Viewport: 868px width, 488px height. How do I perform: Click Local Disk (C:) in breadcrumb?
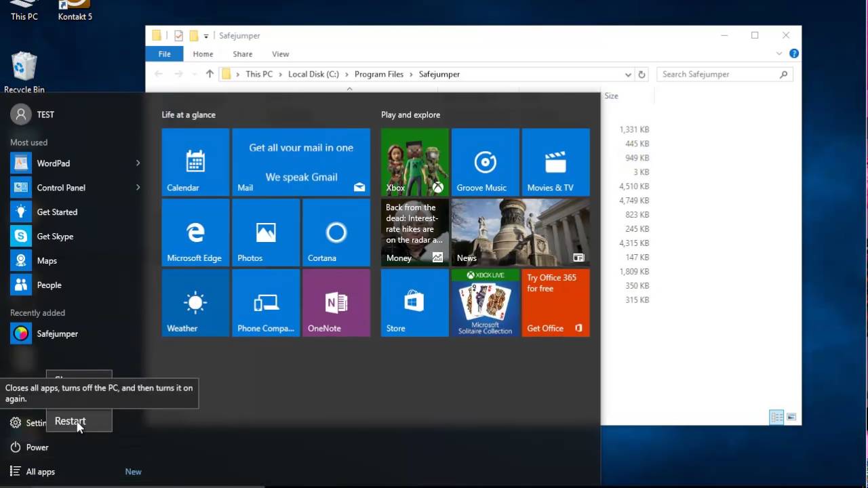pyautogui.click(x=313, y=75)
